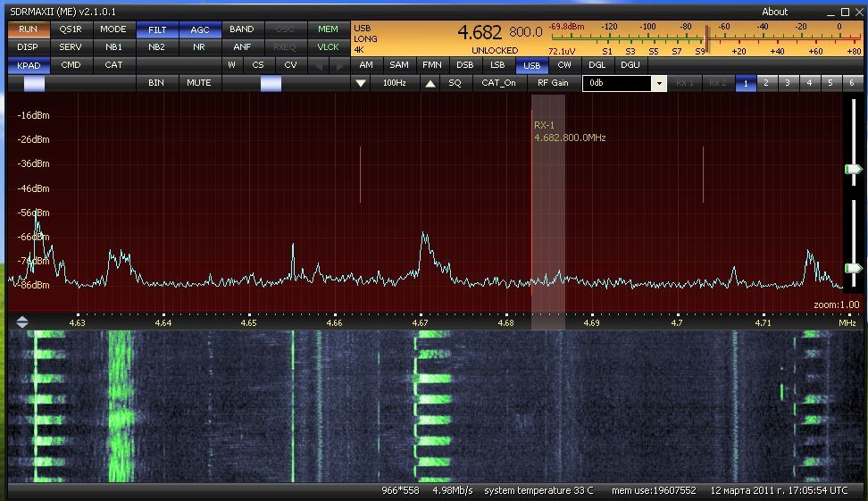The image size is (868, 501).
Task: Toggle the AGC button
Action: point(200,29)
